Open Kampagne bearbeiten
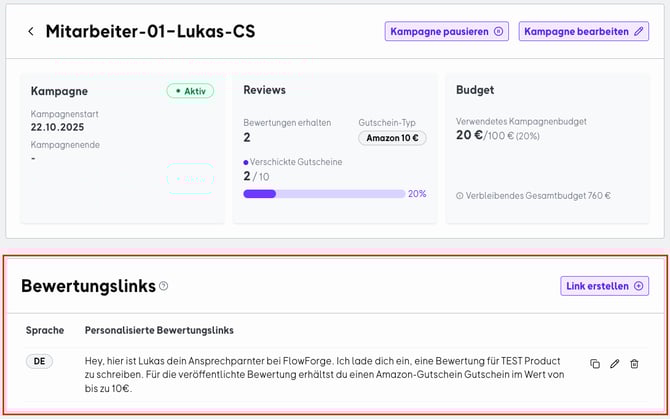 coord(583,31)
